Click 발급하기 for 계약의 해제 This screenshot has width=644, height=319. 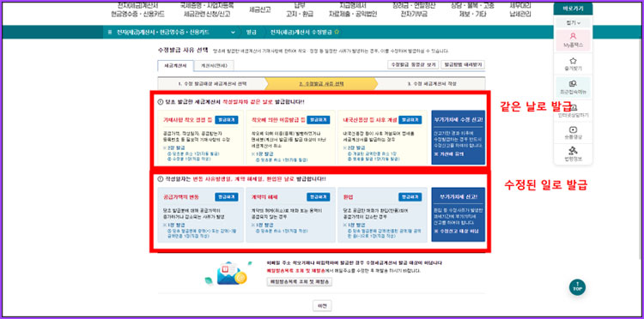coord(319,197)
